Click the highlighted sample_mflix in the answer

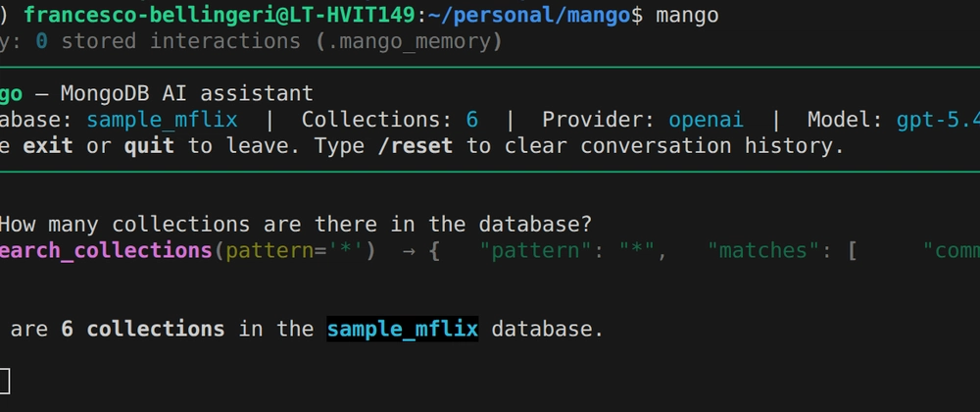[x=402, y=329]
